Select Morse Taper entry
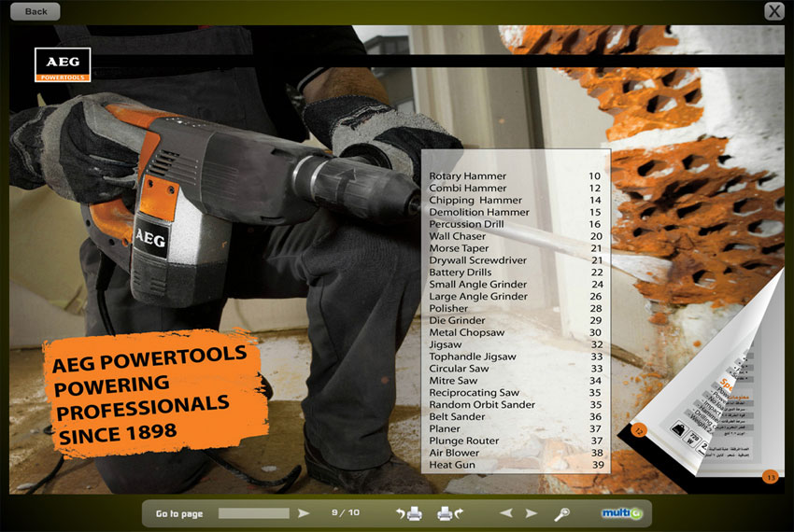The image size is (794, 532). point(515,248)
